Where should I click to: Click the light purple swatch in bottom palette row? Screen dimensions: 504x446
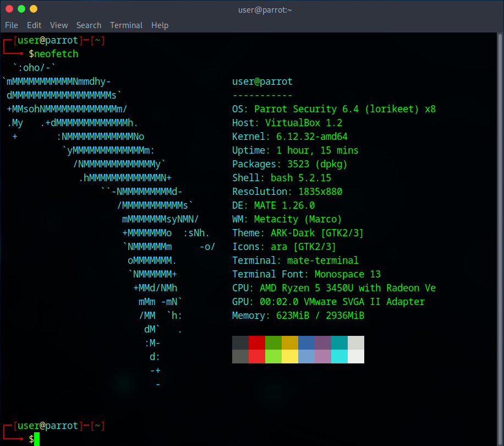click(x=323, y=356)
